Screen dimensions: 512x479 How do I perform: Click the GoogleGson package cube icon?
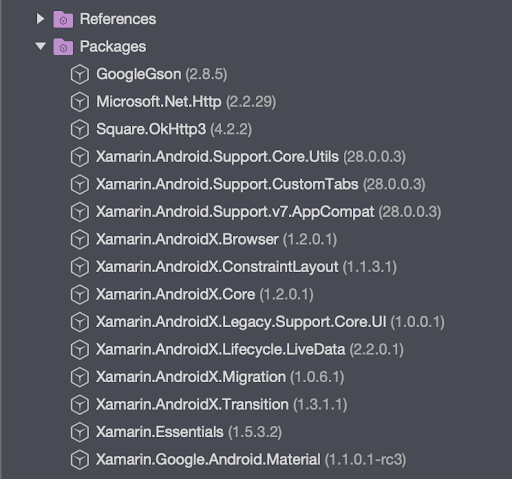(x=80, y=74)
